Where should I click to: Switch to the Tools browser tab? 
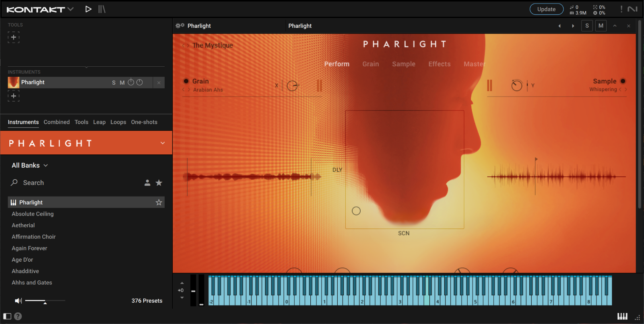point(81,122)
